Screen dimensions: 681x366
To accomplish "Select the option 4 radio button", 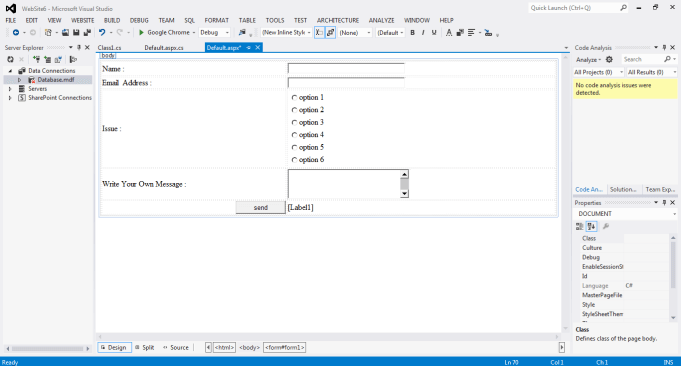I will pyautogui.click(x=294, y=135).
